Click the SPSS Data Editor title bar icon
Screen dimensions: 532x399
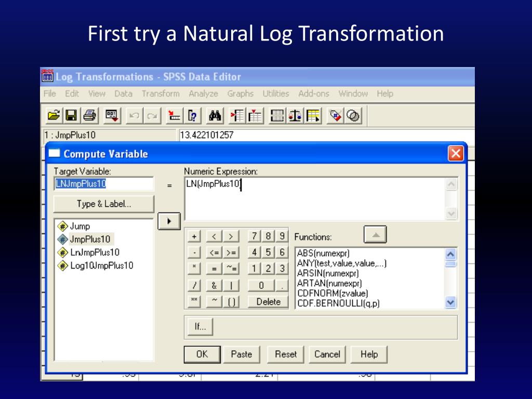(47, 76)
